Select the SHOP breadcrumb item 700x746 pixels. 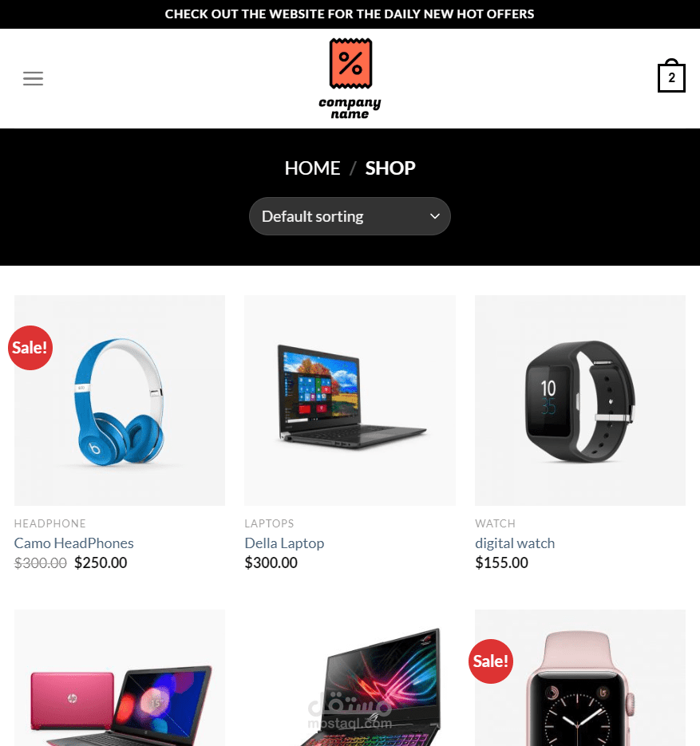tap(390, 168)
